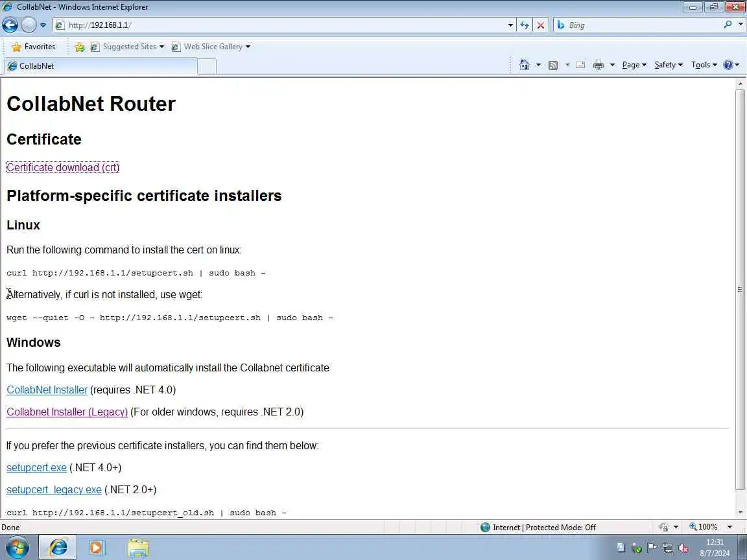This screenshot has height=560, width=747.
Task: Click the Print icon
Action: coord(599,65)
